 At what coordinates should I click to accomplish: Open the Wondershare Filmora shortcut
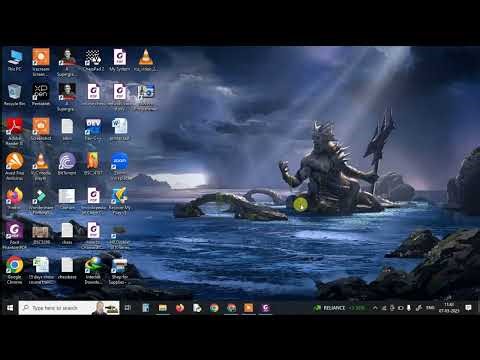point(41,201)
